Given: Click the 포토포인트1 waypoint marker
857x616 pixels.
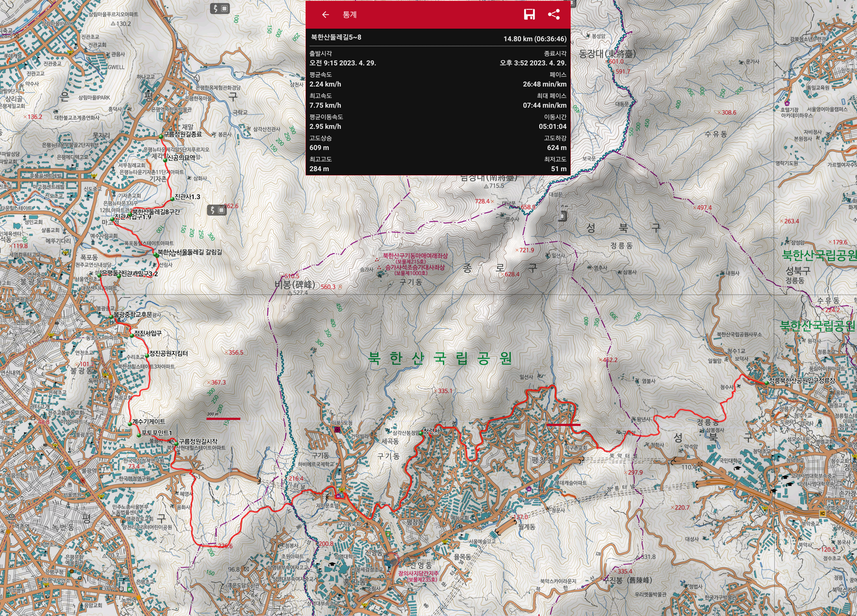Looking at the screenshot, I should point(139,435).
